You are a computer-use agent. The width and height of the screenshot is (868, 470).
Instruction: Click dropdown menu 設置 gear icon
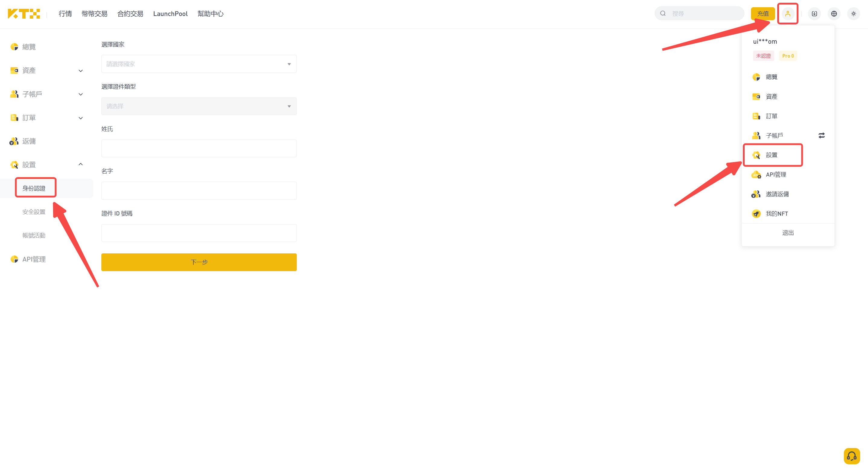click(756, 155)
